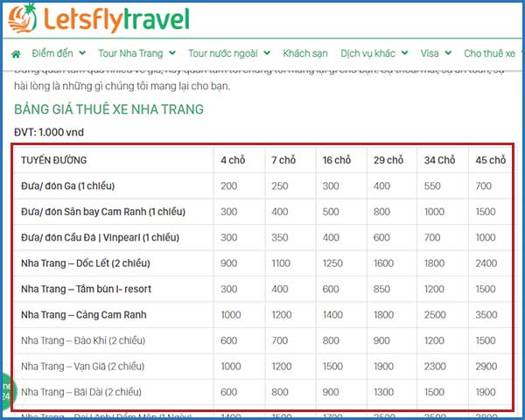Select the Nha Trang – Cảng Cam Ranh route
The height and width of the screenshot is (420, 525).
(83, 315)
